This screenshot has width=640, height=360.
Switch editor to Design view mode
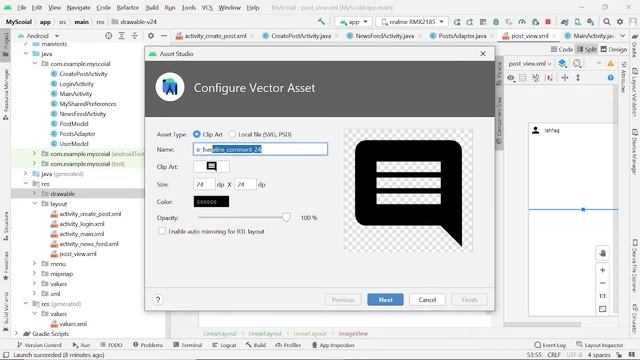tap(613, 49)
